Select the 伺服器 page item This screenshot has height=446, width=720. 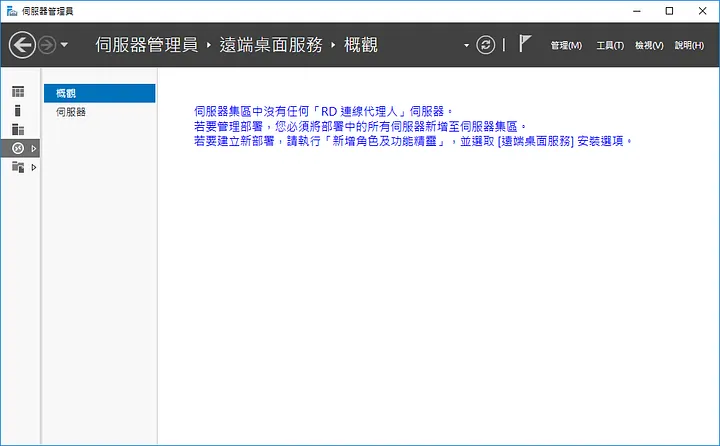[x=100, y=112]
